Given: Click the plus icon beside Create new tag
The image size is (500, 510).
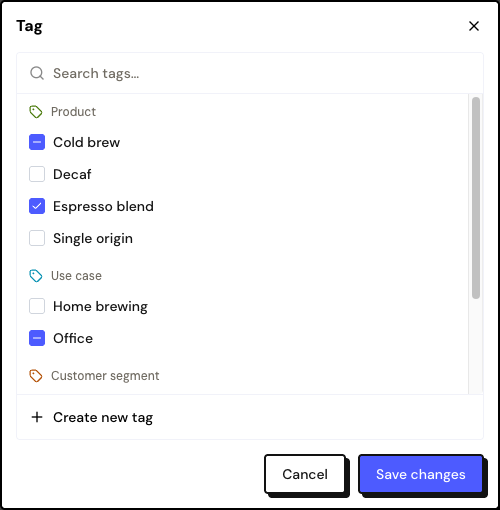Looking at the screenshot, I should (37, 417).
